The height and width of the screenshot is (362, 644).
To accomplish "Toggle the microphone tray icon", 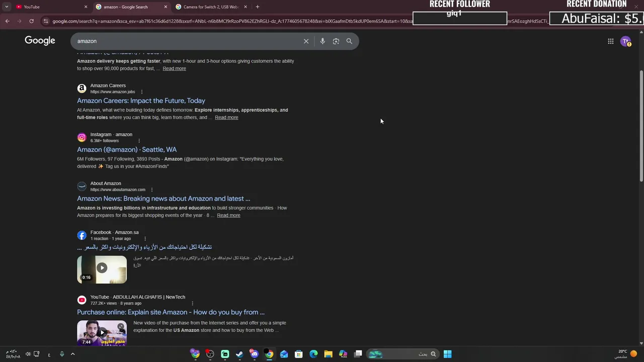I will point(62,354).
